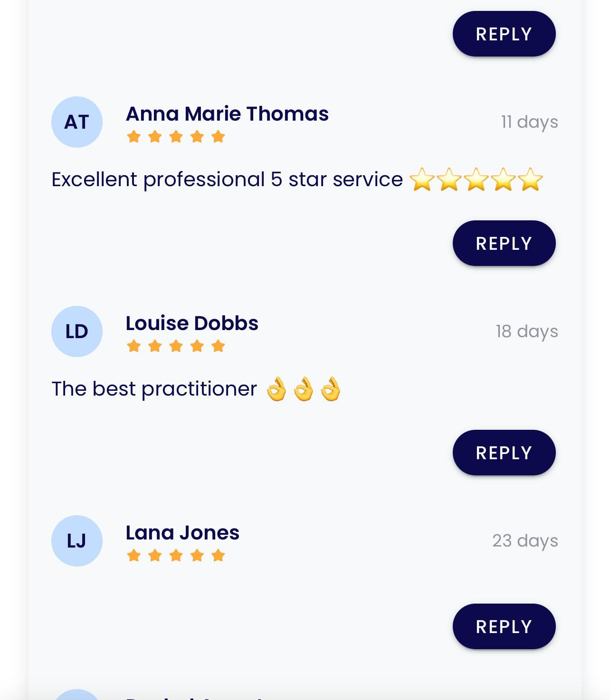Click "The best practitioner" review text
The width and height of the screenshot is (610, 700).
tap(154, 389)
